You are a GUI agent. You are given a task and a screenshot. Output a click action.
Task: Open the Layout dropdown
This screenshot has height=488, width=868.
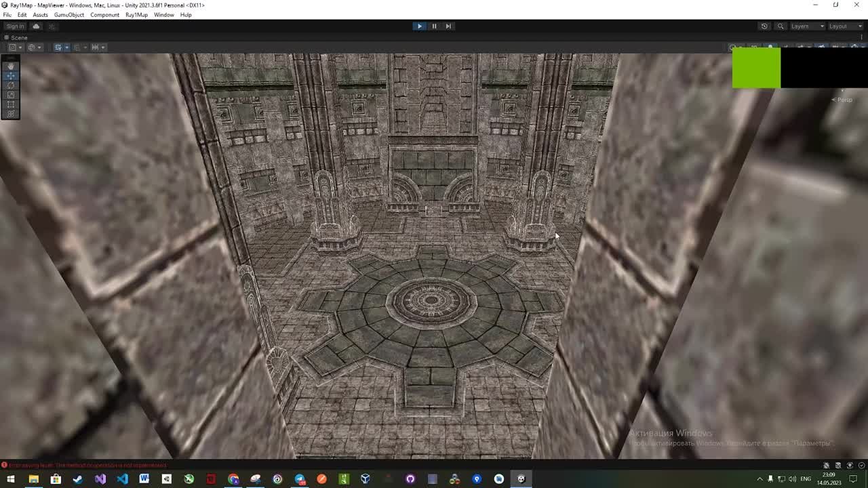pyautogui.click(x=846, y=26)
